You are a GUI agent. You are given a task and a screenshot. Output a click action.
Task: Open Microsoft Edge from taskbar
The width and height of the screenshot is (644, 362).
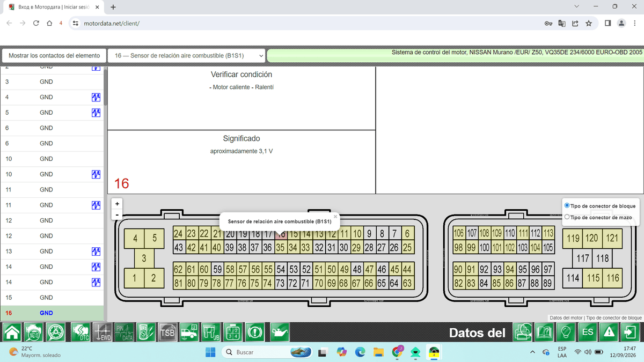point(360,352)
